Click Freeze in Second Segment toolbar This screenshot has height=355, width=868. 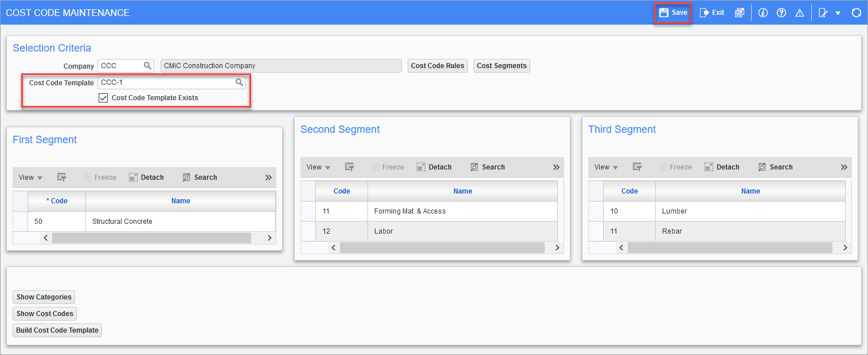point(388,167)
